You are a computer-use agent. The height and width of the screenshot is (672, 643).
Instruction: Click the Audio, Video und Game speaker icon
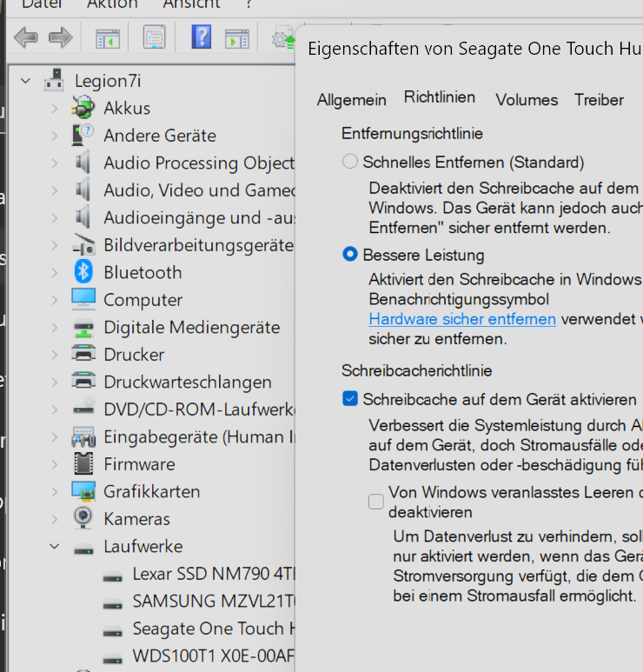coord(83,190)
